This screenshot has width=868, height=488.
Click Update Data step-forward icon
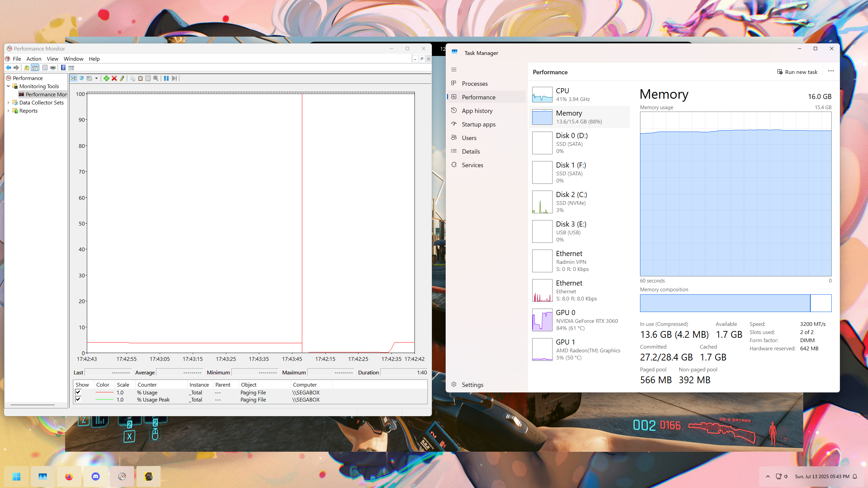174,78
